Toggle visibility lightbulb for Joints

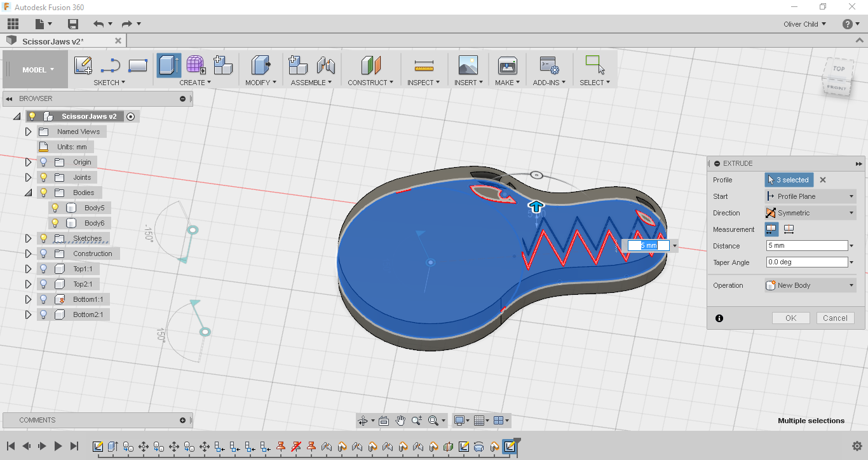tap(44, 177)
